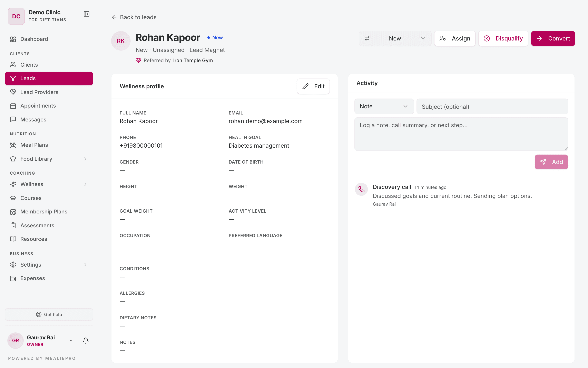Screen dimensions: 588x368
Task: Click the Discovery call phone icon
Action: coord(361,189)
